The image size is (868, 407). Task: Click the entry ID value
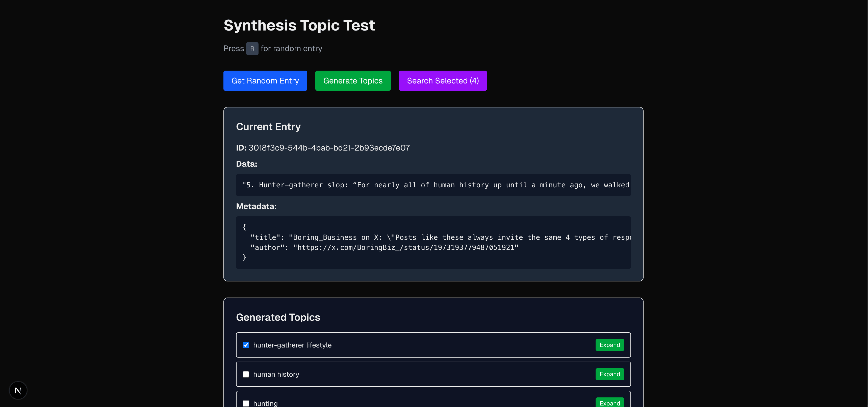329,148
